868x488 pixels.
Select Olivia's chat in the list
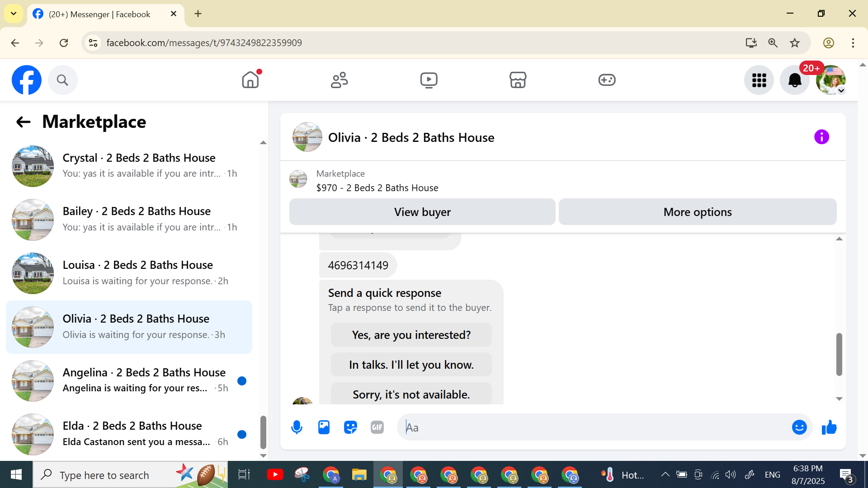pos(129,327)
